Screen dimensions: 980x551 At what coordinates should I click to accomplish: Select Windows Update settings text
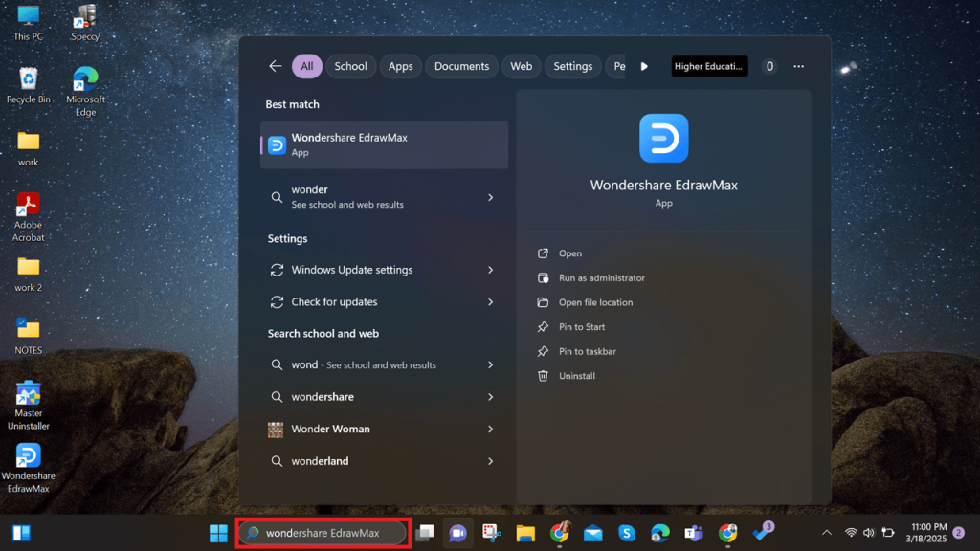[x=352, y=270]
